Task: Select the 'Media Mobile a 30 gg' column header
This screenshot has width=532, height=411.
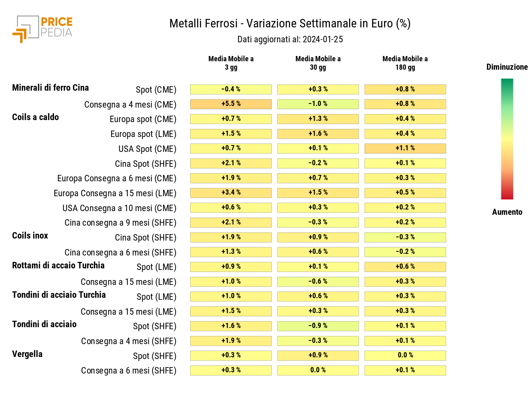Action: coord(318,63)
